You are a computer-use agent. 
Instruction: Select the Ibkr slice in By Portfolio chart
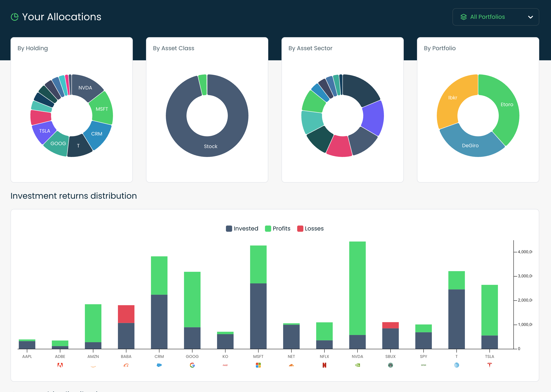(x=453, y=98)
